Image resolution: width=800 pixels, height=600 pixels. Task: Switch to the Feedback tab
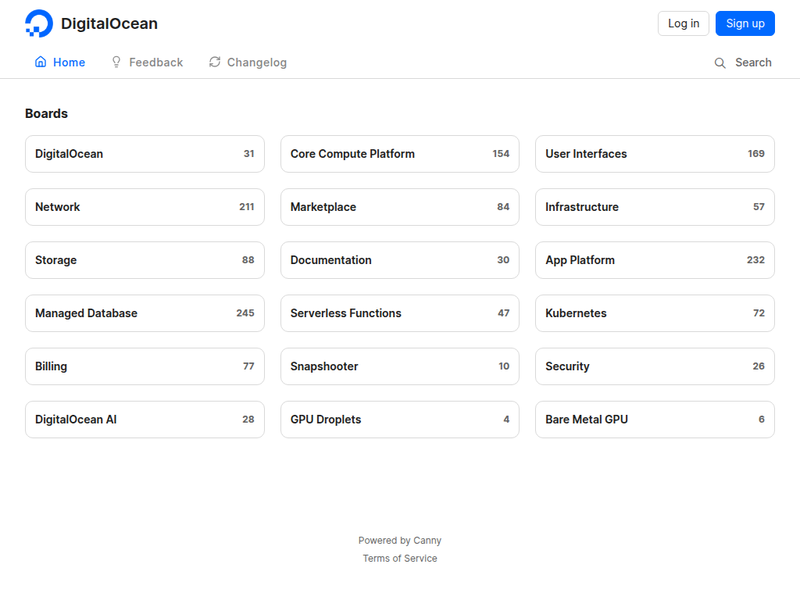(x=147, y=62)
